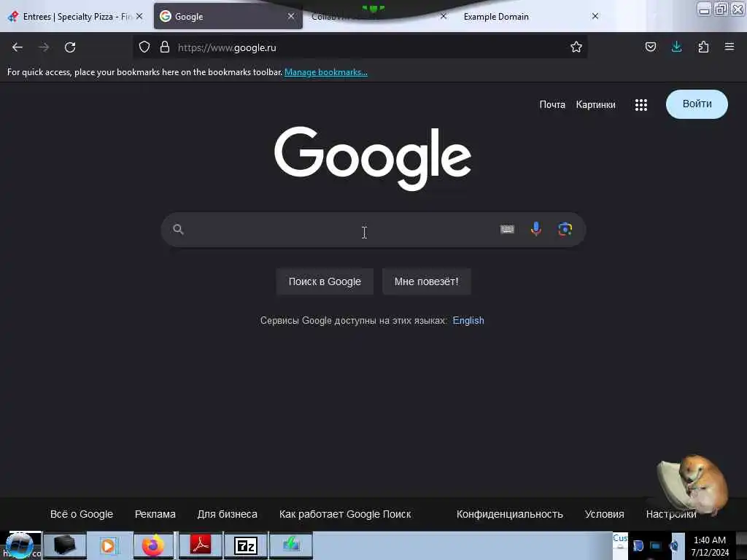Click the Мне повезёт! button
The width and height of the screenshot is (747, 560).
[426, 281]
